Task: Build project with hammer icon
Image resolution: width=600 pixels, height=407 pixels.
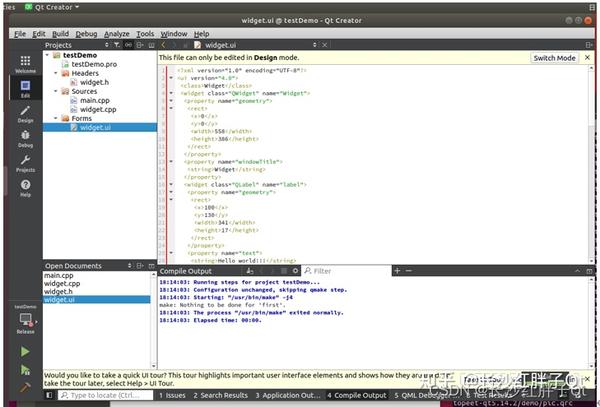Action: point(25,387)
